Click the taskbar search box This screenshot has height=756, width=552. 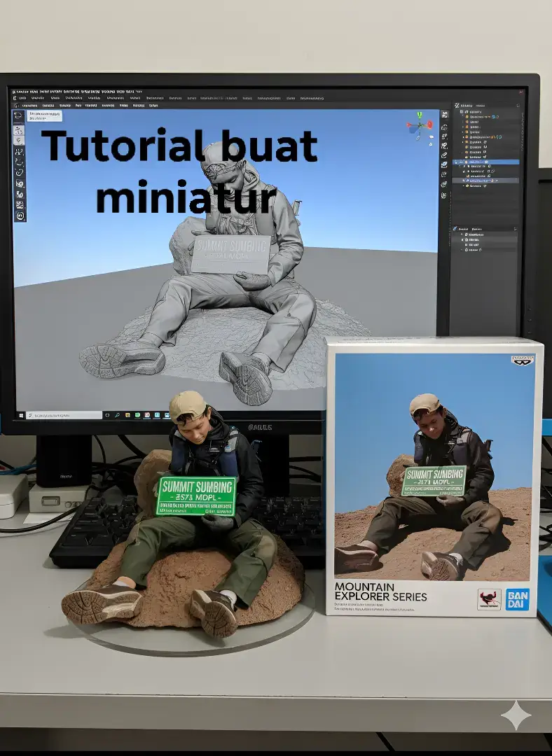pyautogui.click(x=64, y=416)
